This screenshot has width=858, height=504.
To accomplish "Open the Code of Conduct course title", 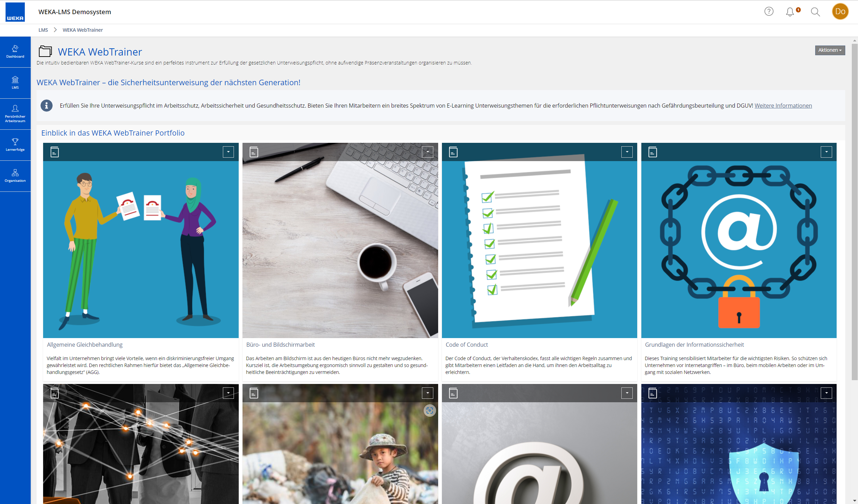I will pos(466,345).
